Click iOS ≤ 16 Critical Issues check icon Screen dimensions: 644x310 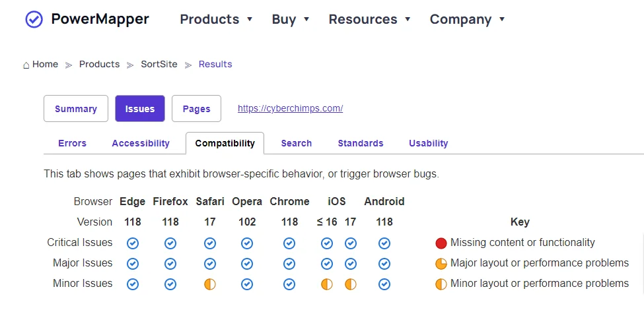point(327,243)
